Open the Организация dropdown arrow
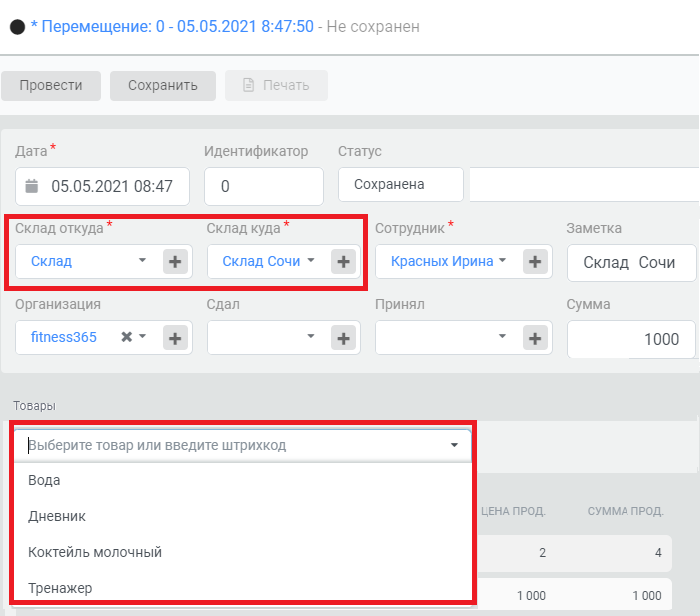The width and height of the screenshot is (700, 616). [x=142, y=336]
